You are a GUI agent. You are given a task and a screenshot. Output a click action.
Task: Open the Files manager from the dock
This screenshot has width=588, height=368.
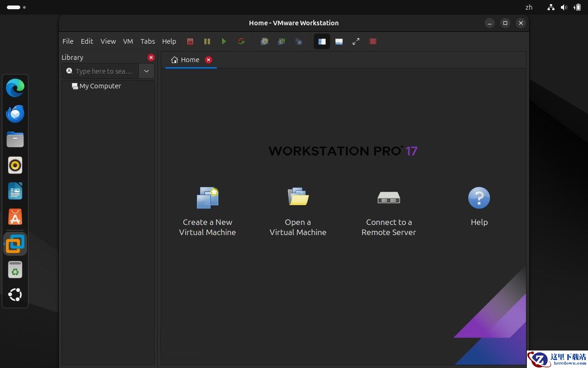tap(15, 139)
